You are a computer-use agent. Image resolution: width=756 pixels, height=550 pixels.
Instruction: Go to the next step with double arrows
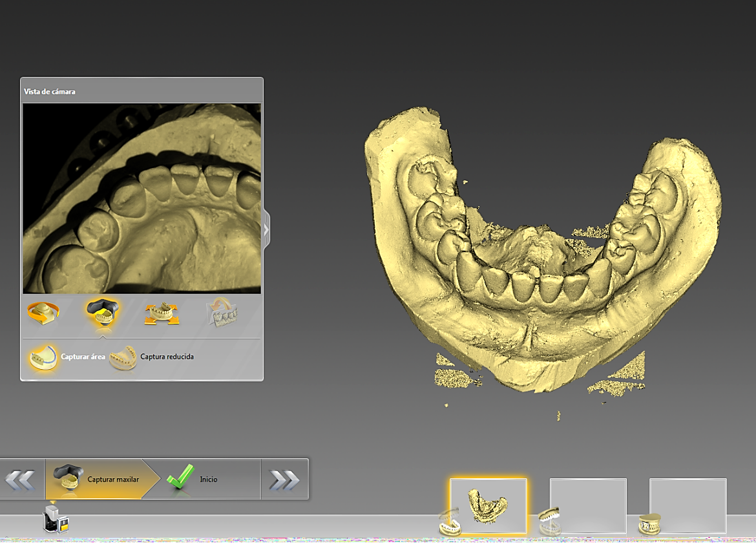pyautogui.click(x=284, y=480)
